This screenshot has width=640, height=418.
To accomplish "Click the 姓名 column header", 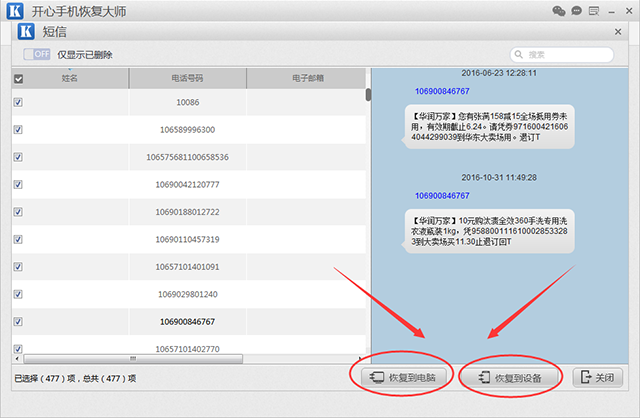I will [x=69, y=78].
